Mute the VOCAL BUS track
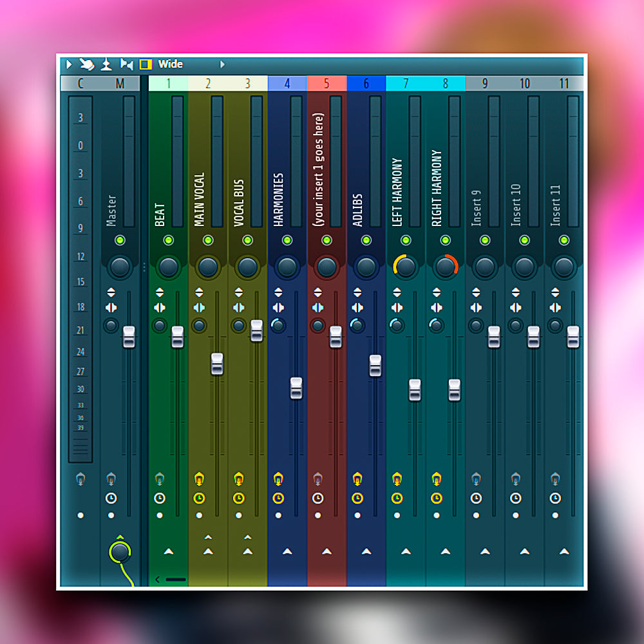This screenshot has height=644, width=644. click(247, 240)
